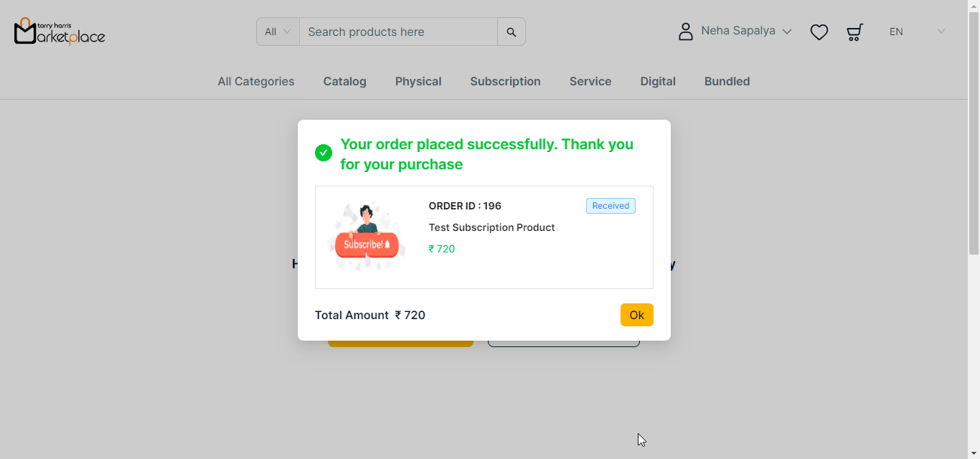
Task: Expand the All search category dropdown
Action: tap(278, 32)
